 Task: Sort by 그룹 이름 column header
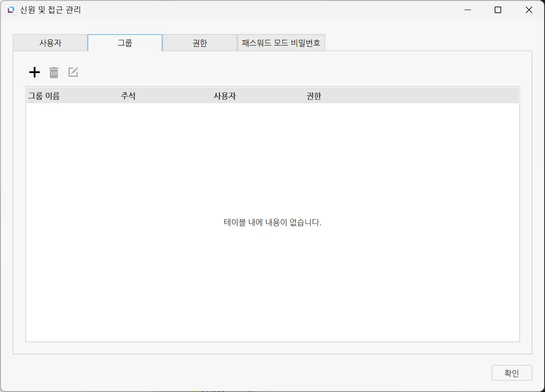point(44,96)
